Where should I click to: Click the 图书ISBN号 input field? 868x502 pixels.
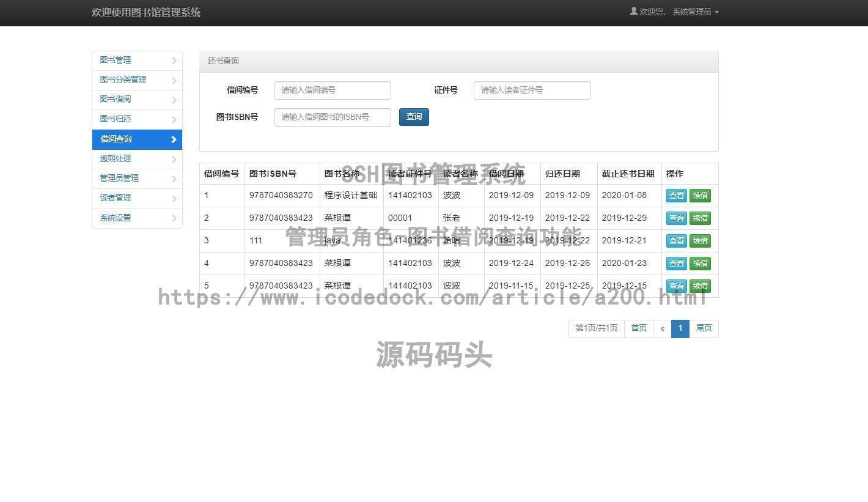click(x=333, y=117)
